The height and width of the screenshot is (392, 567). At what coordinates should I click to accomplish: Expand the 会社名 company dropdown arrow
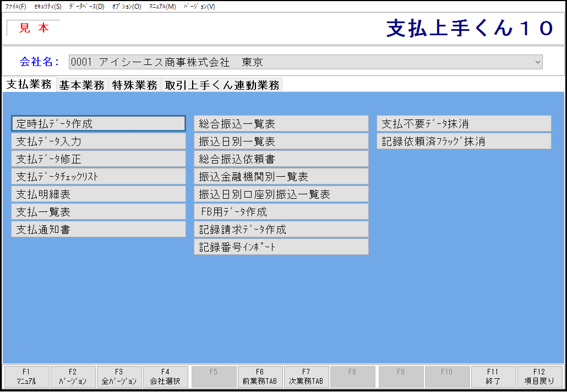coord(537,62)
